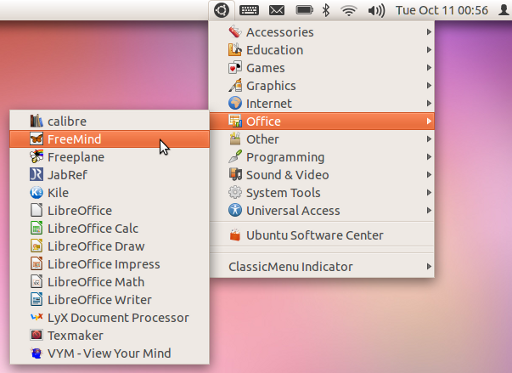Open the System Tools menu label

point(283,193)
